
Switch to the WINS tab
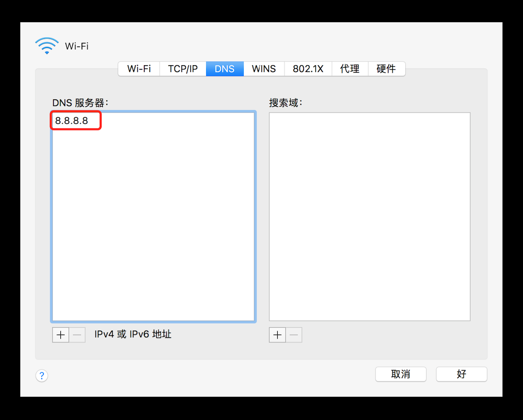click(263, 69)
